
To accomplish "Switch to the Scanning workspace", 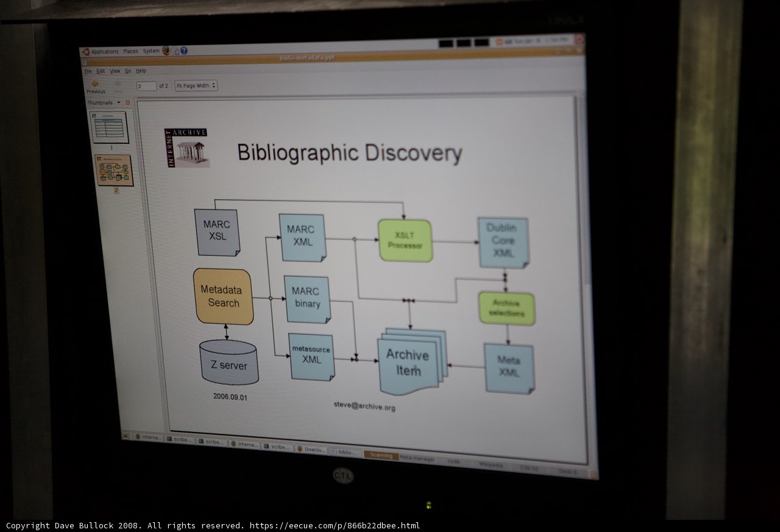I will (381, 455).
